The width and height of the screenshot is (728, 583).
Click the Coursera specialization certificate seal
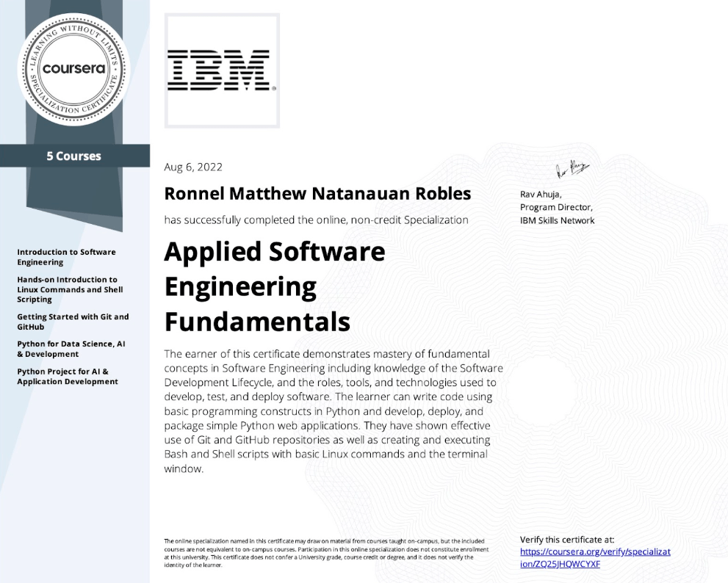tap(73, 69)
